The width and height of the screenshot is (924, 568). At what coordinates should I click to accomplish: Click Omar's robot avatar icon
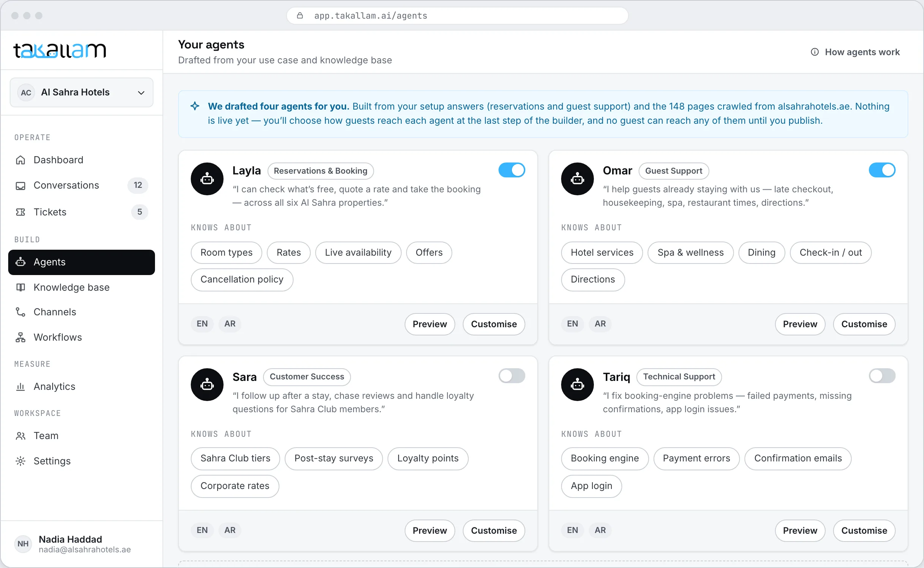pos(577,179)
